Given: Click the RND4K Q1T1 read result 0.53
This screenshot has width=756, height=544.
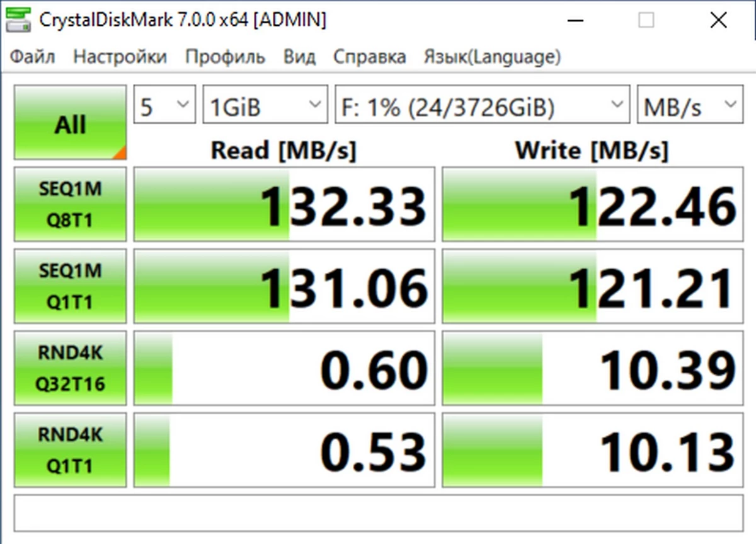Looking at the screenshot, I should click(284, 450).
